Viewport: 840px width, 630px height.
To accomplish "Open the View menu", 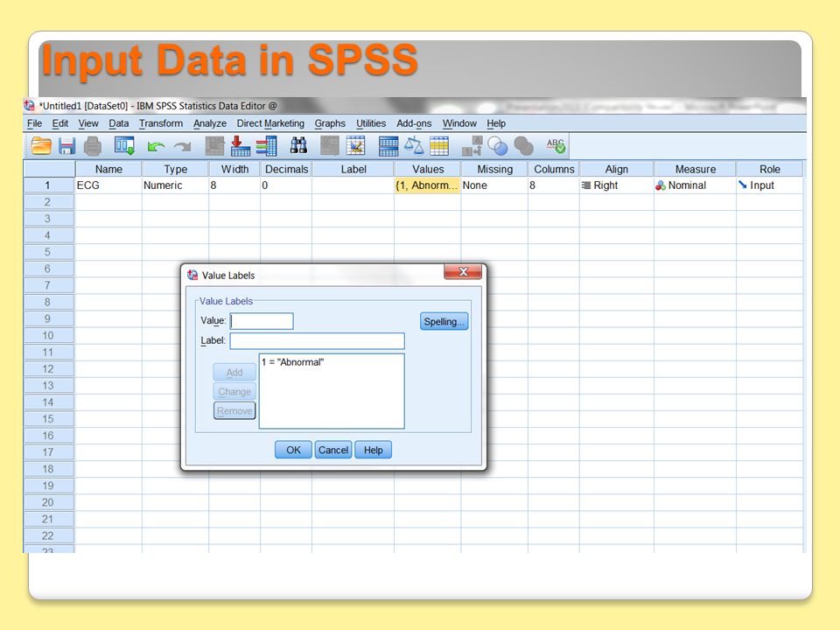I will pyautogui.click(x=88, y=123).
